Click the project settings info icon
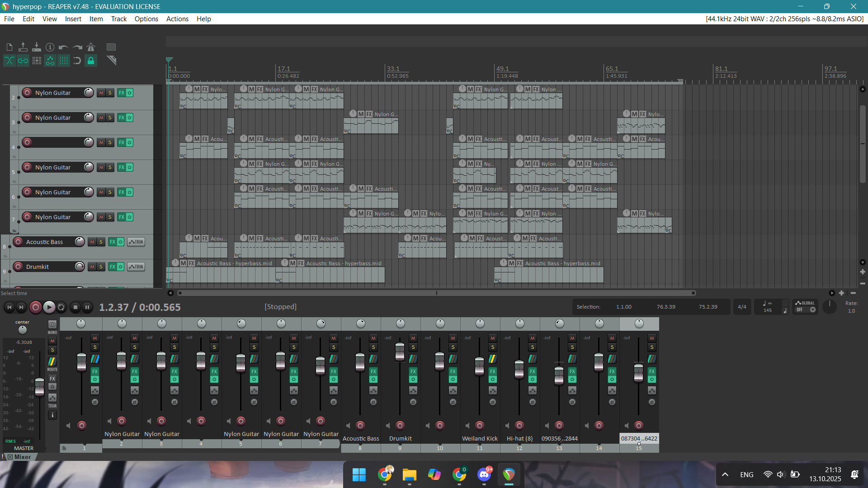 click(x=50, y=47)
